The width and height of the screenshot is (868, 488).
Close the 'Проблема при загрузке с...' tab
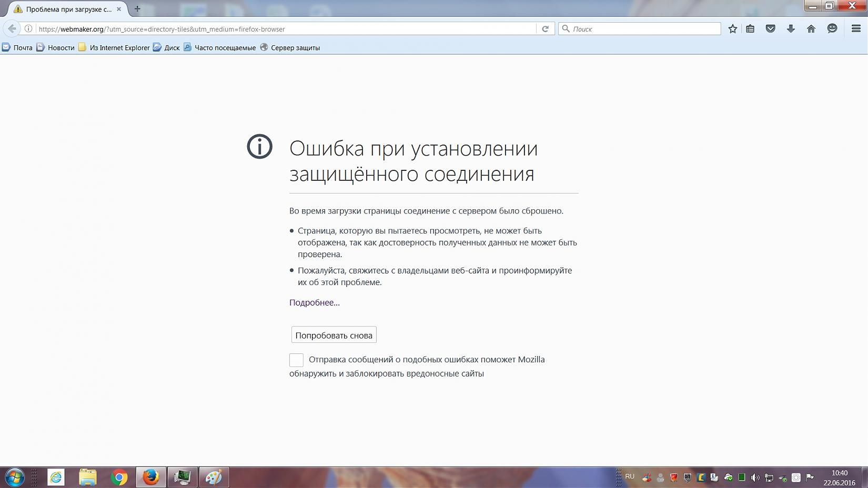point(119,9)
